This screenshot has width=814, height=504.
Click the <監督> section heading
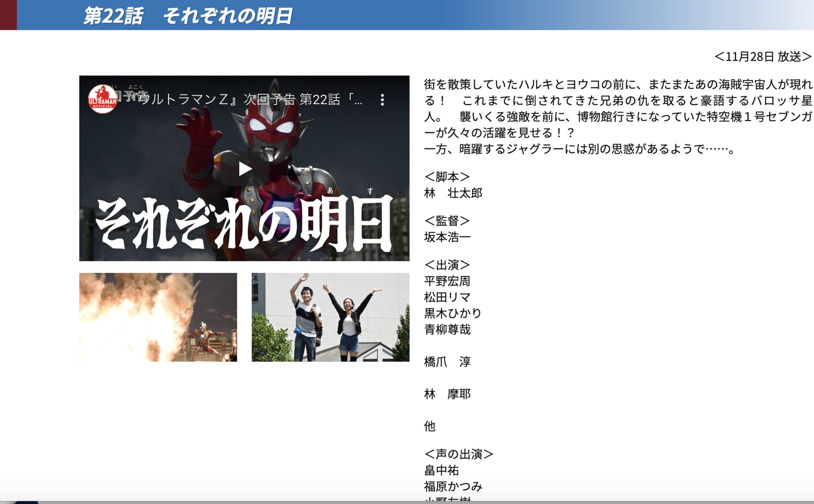click(x=447, y=220)
